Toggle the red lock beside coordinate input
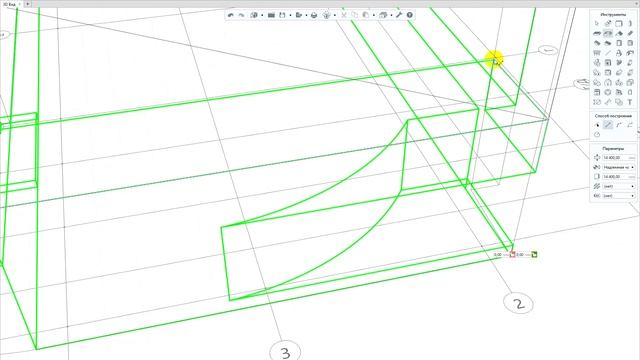This screenshot has width=640, height=360. point(512,255)
